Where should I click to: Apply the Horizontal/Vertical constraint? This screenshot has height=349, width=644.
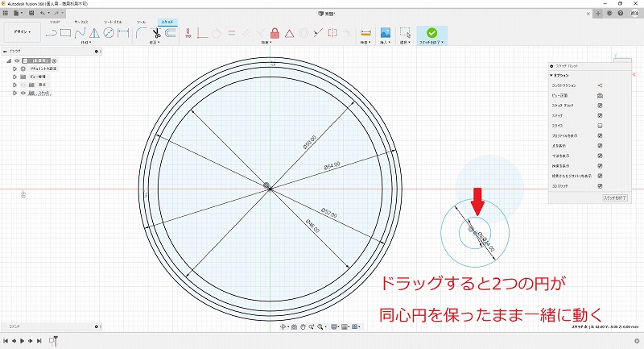tap(188, 33)
